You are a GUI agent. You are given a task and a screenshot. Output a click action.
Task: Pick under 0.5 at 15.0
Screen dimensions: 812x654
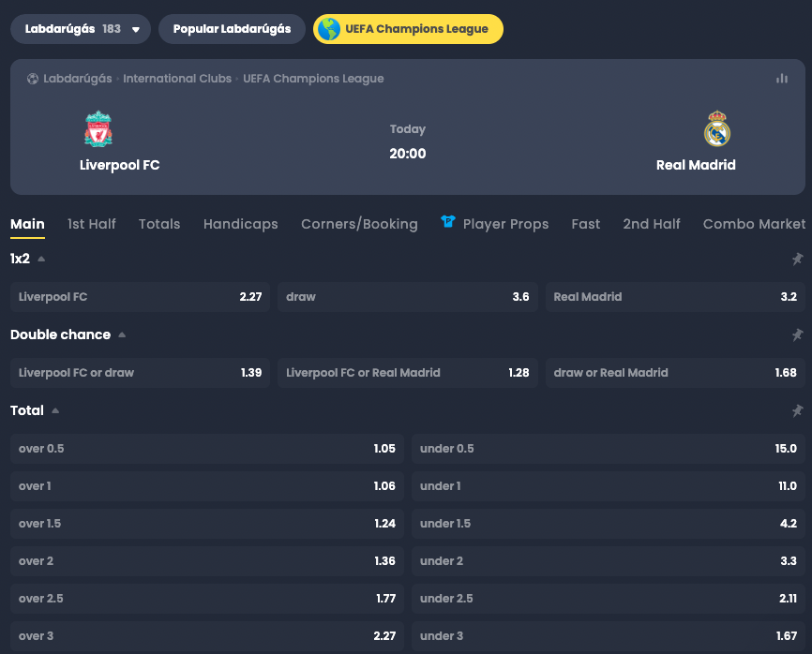(609, 449)
